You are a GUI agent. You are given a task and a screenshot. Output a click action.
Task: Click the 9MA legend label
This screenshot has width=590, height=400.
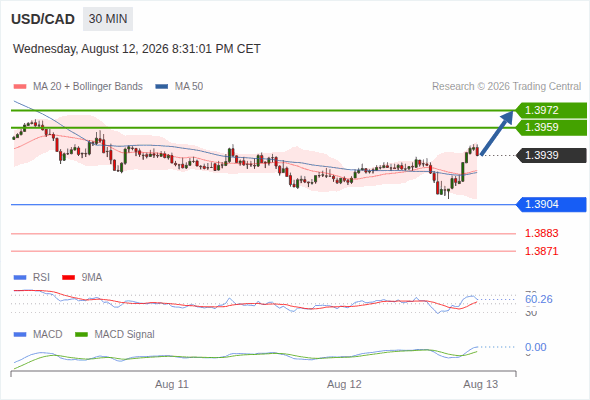click(92, 278)
